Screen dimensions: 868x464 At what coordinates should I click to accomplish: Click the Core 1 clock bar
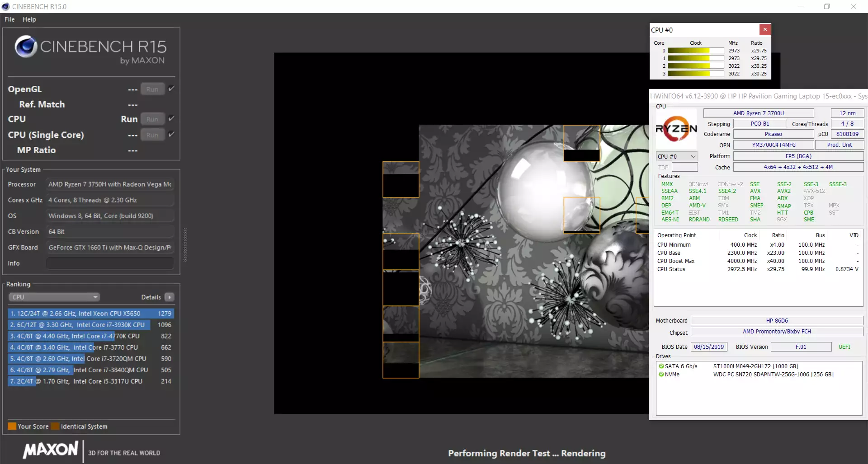pos(696,58)
